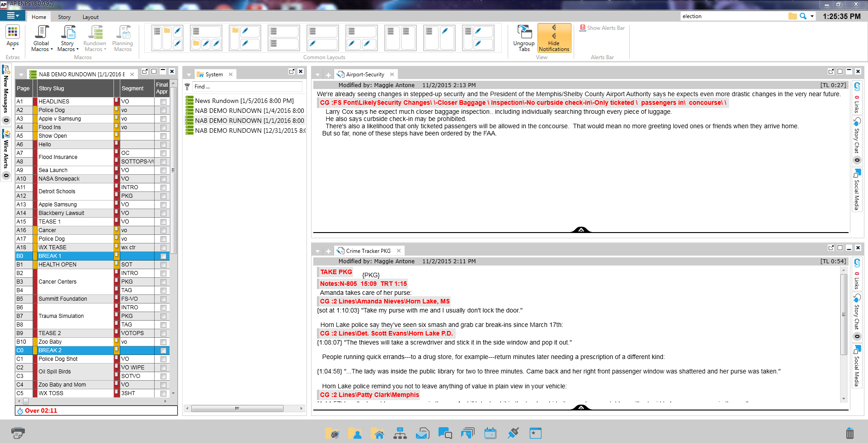
Task: Open the chat bubbles icon in bottom dock
Action: point(445,434)
